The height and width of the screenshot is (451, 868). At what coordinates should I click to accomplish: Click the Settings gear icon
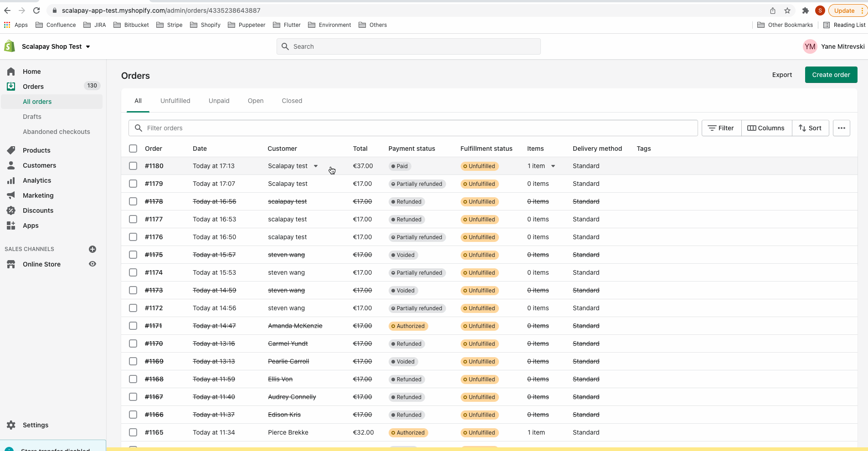[11, 425]
